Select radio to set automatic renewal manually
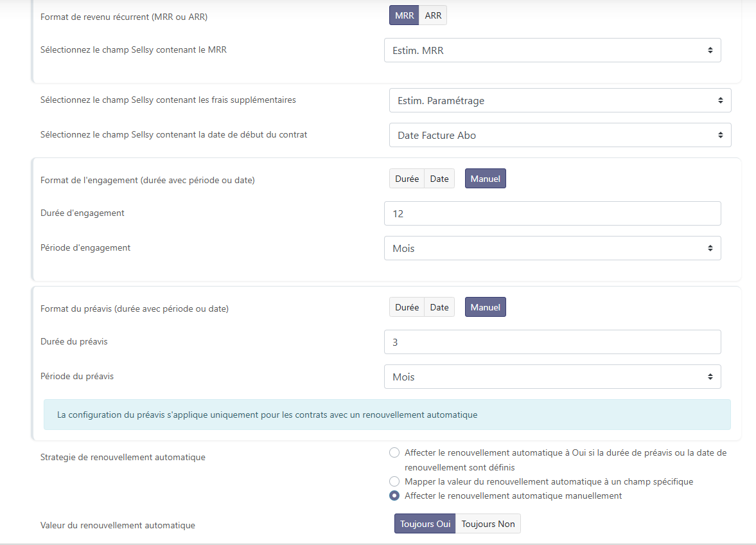Image resolution: width=756 pixels, height=545 pixels. (x=394, y=496)
